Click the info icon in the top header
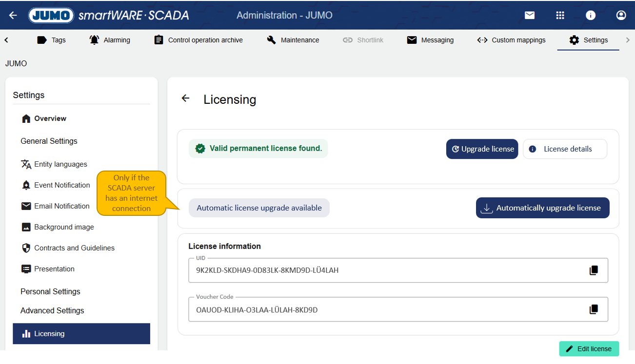The image size is (635, 364). pyautogui.click(x=591, y=15)
